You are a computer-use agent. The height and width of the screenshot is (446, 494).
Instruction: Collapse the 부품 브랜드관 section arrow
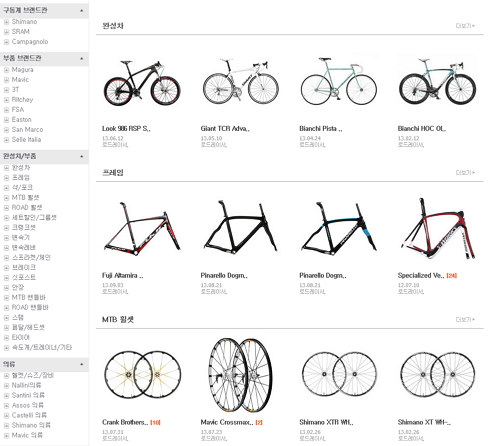click(x=82, y=59)
